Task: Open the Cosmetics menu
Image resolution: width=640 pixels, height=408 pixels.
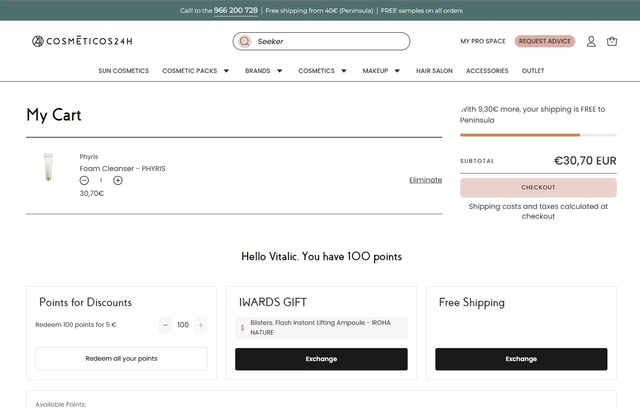Action: coord(316,71)
